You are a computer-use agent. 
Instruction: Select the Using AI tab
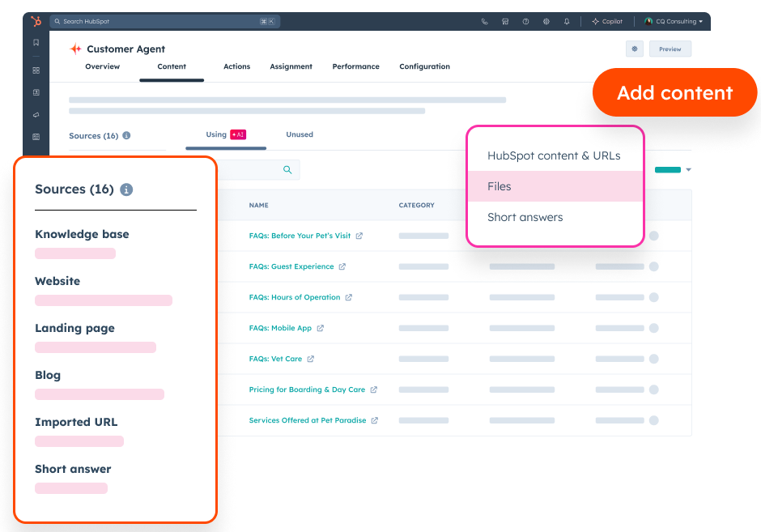pos(226,134)
